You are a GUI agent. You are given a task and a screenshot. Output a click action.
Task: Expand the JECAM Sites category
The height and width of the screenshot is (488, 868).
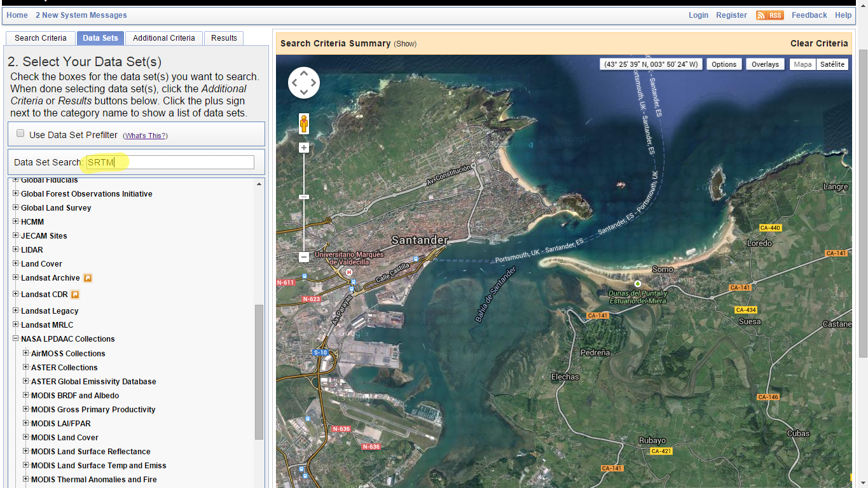(16, 235)
